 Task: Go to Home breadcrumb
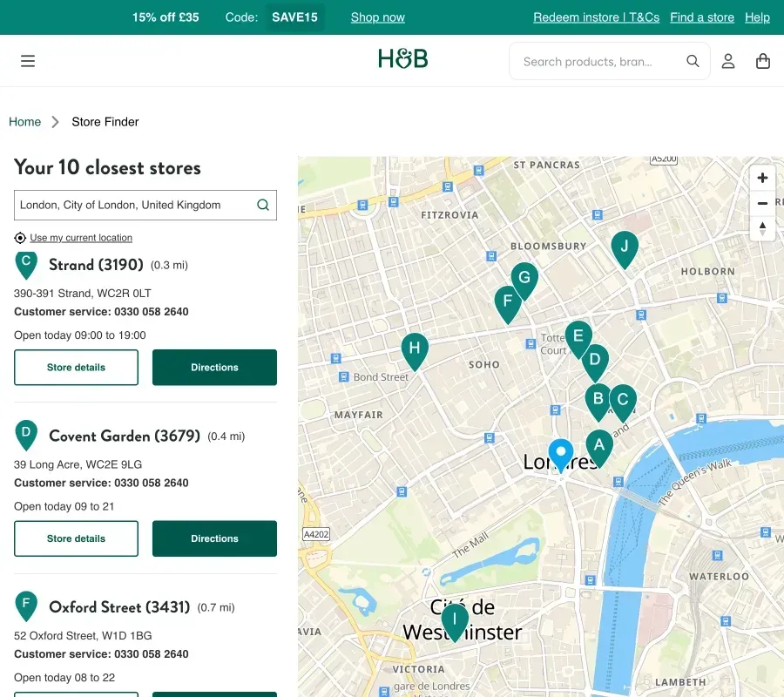(24, 122)
